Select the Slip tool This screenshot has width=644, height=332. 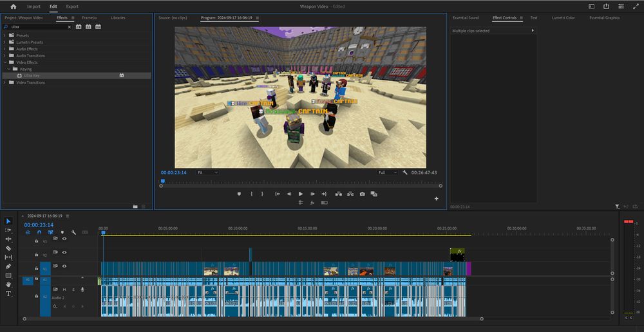pos(8,257)
